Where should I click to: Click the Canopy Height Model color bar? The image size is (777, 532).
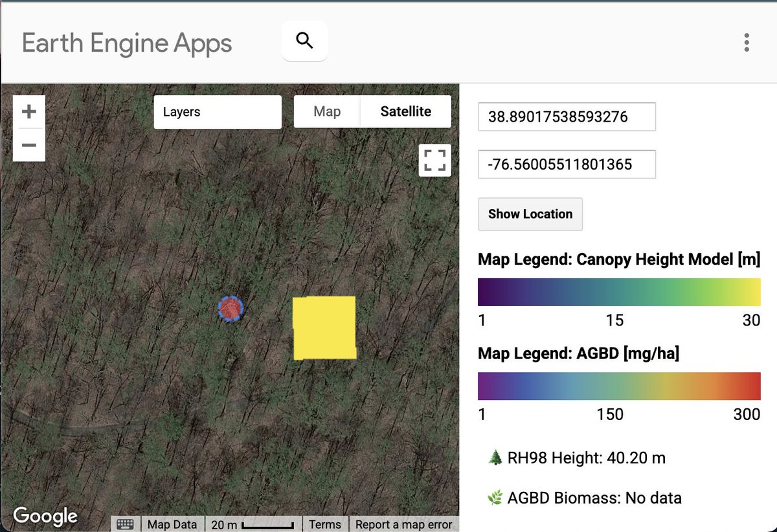619,292
